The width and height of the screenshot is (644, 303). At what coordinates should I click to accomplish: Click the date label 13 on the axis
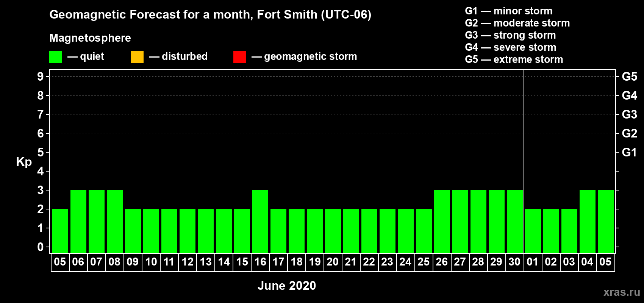point(206,262)
